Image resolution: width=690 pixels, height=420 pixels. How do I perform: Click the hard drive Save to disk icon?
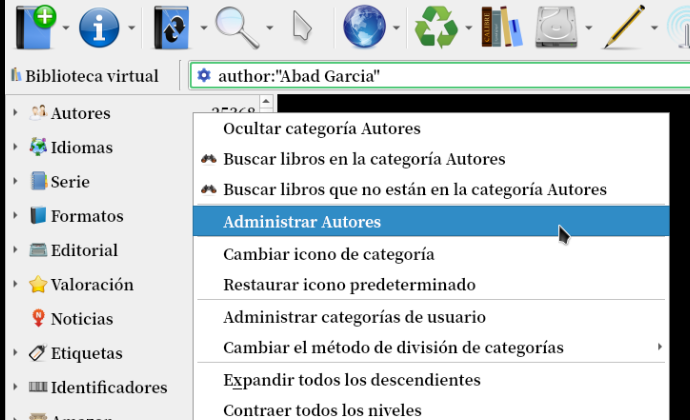556,27
